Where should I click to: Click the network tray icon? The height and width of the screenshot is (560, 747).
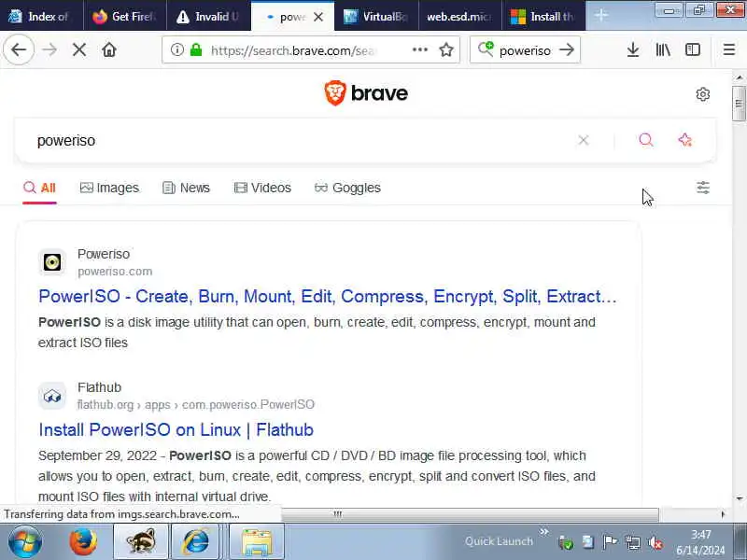point(633,542)
